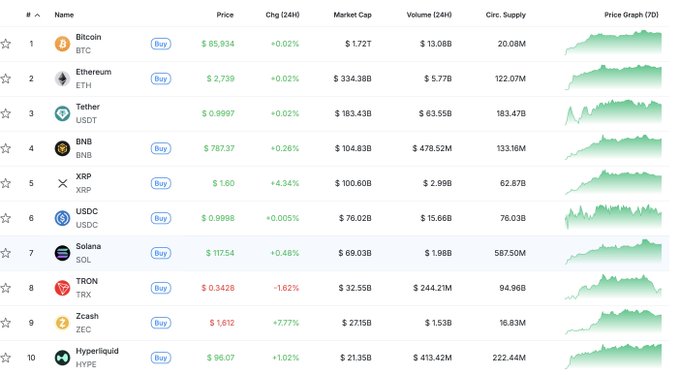Click Zcash price $ 1,612
Screen dimensions: 680x375
point(222,323)
